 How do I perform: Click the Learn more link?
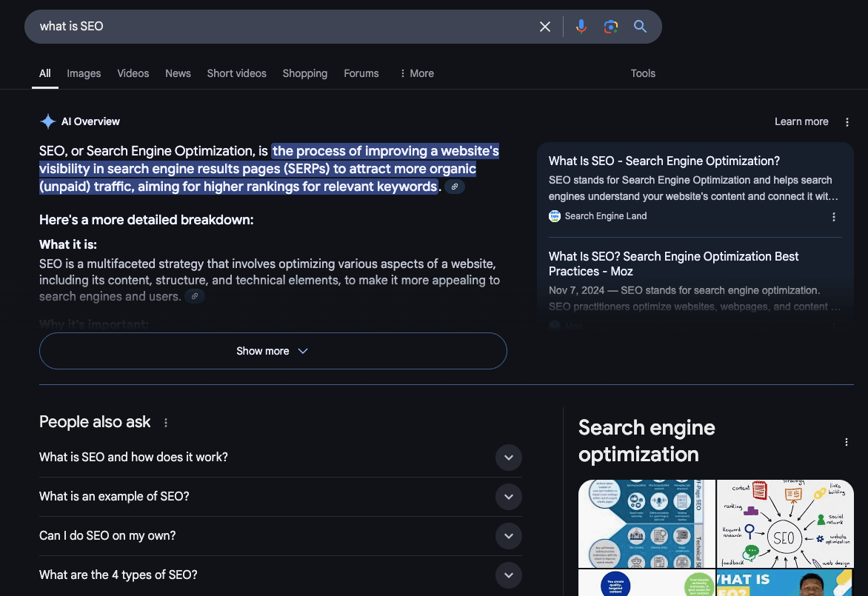(801, 121)
